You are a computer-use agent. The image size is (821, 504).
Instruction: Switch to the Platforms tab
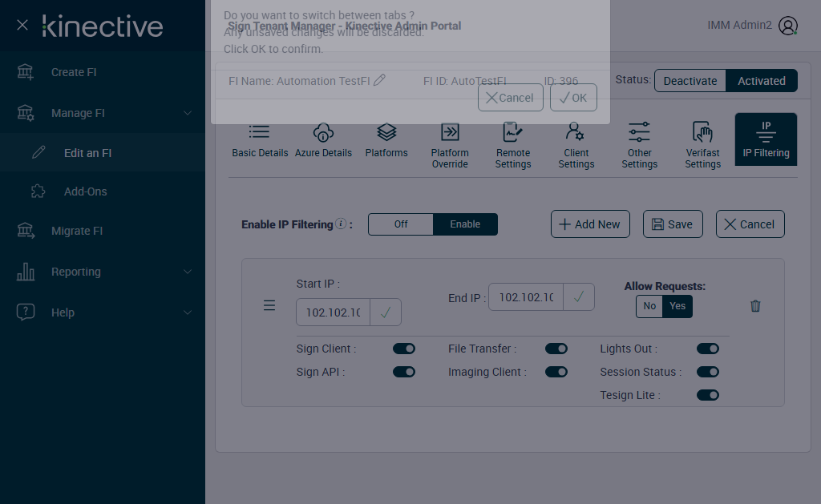point(386,139)
